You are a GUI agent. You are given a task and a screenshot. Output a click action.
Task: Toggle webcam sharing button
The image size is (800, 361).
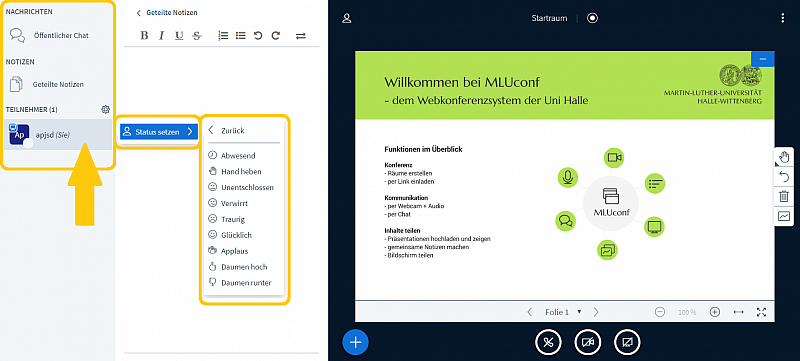click(x=588, y=343)
